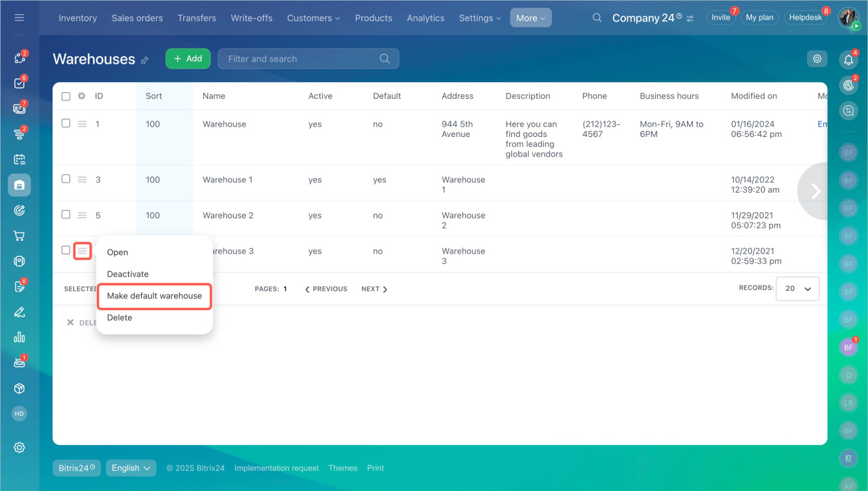This screenshot has width=868, height=491.
Task: Open the English language selector
Action: pyautogui.click(x=132, y=468)
